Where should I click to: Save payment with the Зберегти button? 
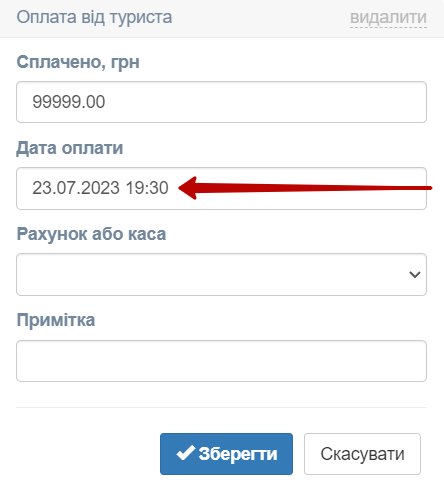tap(226, 454)
